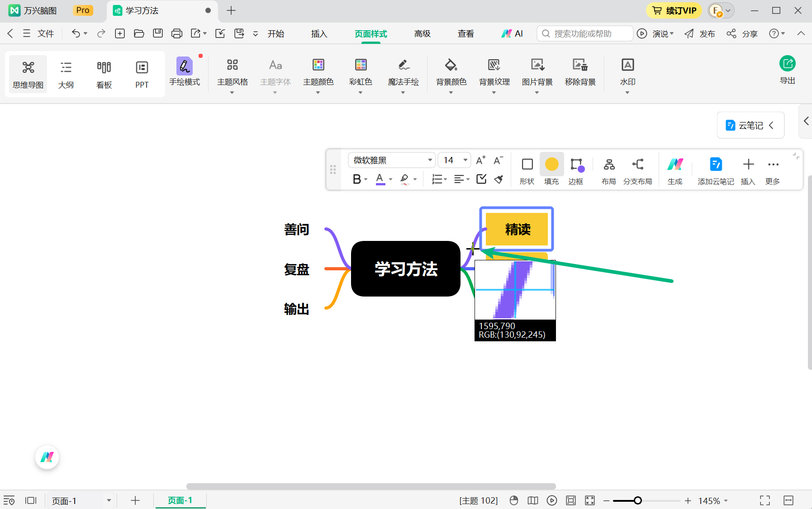Select the 善问 branch topic

point(297,230)
